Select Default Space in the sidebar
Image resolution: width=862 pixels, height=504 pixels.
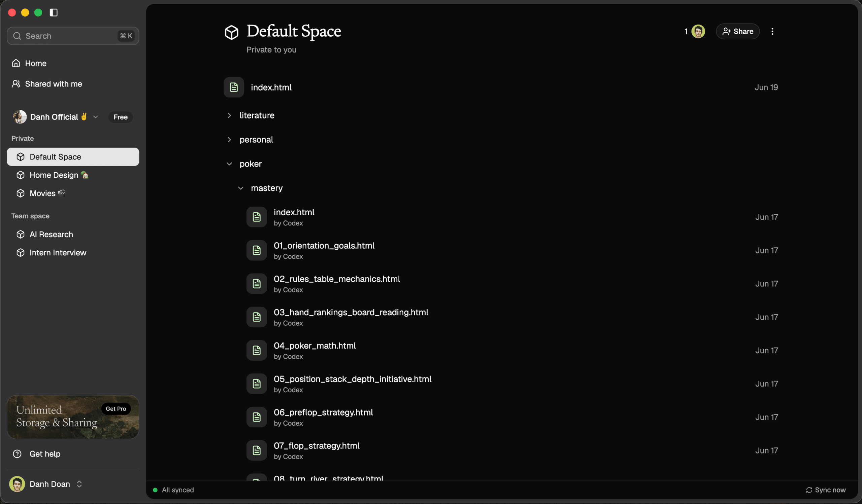[x=73, y=157]
